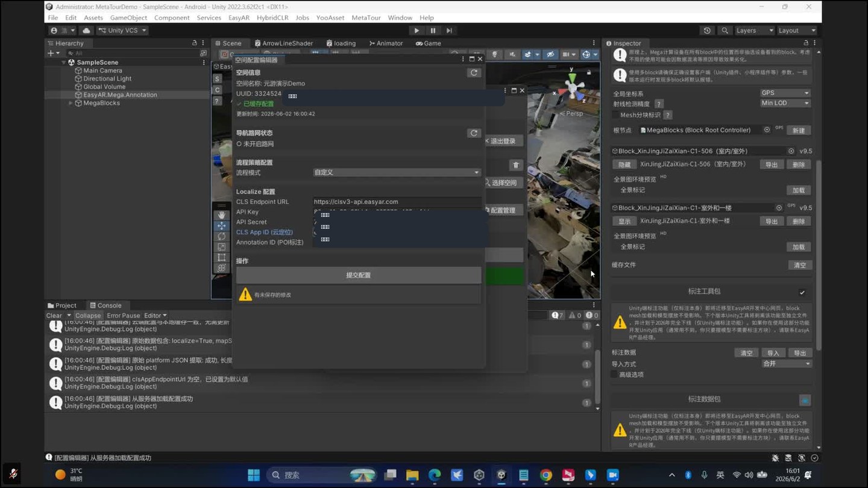Select the Rect tool in the Scene
The height and width of the screenshot is (488, 868).
[x=221, y=258]
